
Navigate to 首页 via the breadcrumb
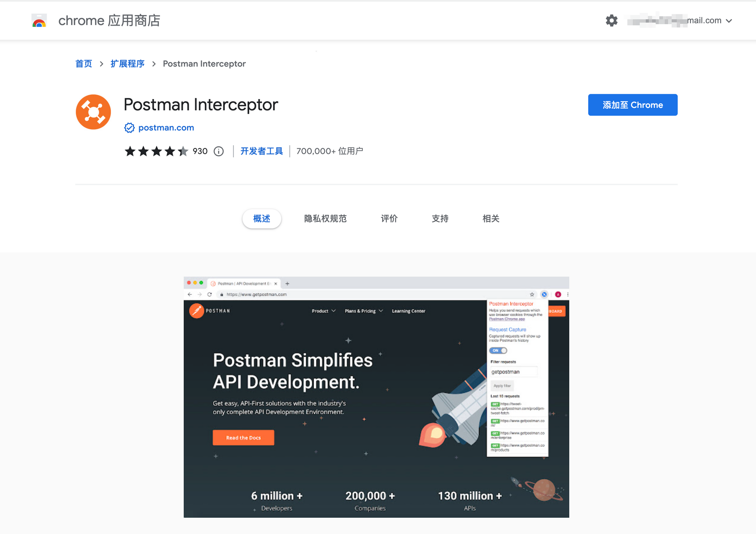tap(84, 64)
